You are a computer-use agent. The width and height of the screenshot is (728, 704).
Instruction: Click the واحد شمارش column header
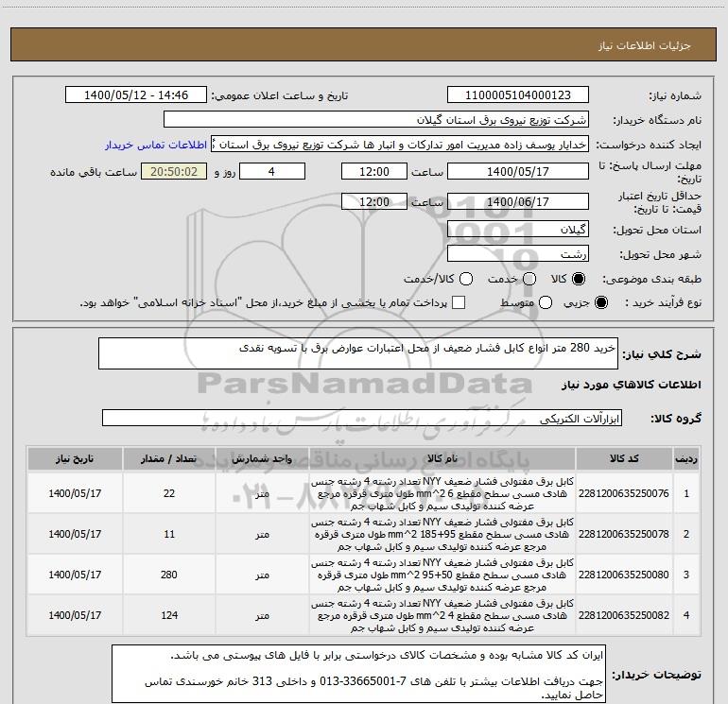coord(262,458)
